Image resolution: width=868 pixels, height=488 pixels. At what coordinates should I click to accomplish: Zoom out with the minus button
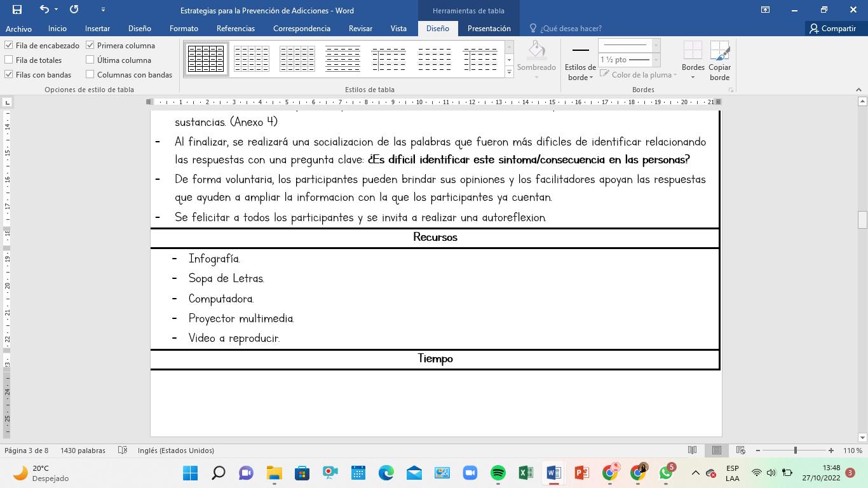click(x=758, y=451)
